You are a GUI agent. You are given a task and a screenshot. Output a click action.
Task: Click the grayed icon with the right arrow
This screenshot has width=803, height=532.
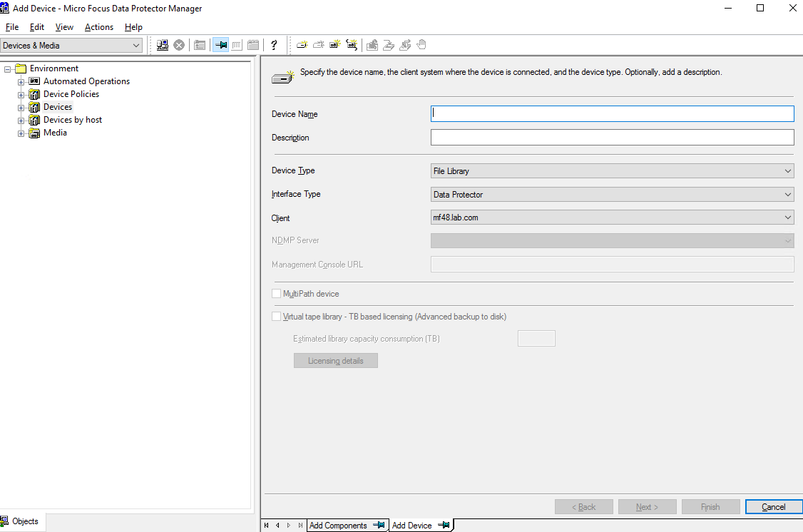click(405, 45)
